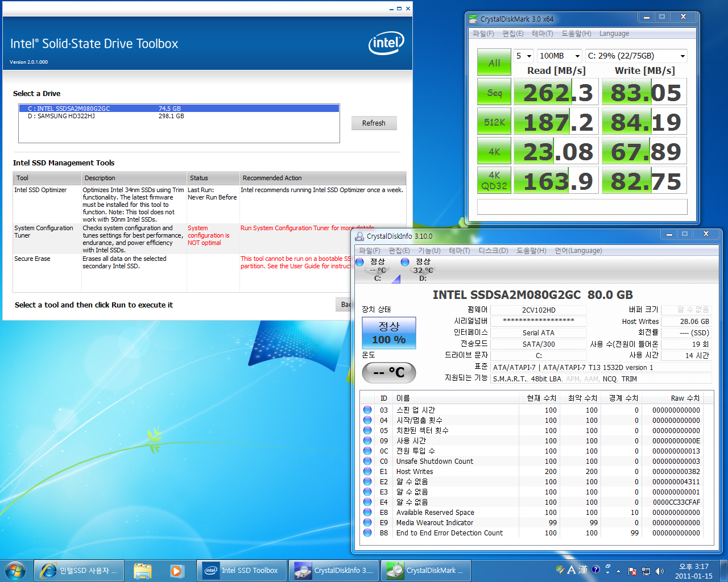Open the test count dropdown showing 5
Screen dimensions: 728x582
coord(524,56)
